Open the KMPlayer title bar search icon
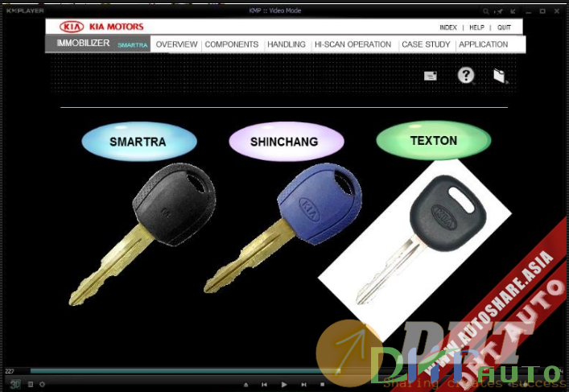Image resolution: width=569 pixels, height=392 pixels. tap(486, 11)
